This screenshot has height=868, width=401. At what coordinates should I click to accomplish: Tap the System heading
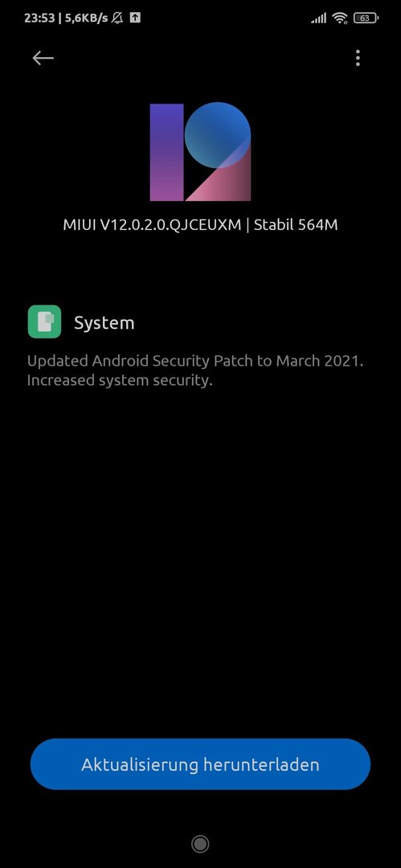[104, 323]
